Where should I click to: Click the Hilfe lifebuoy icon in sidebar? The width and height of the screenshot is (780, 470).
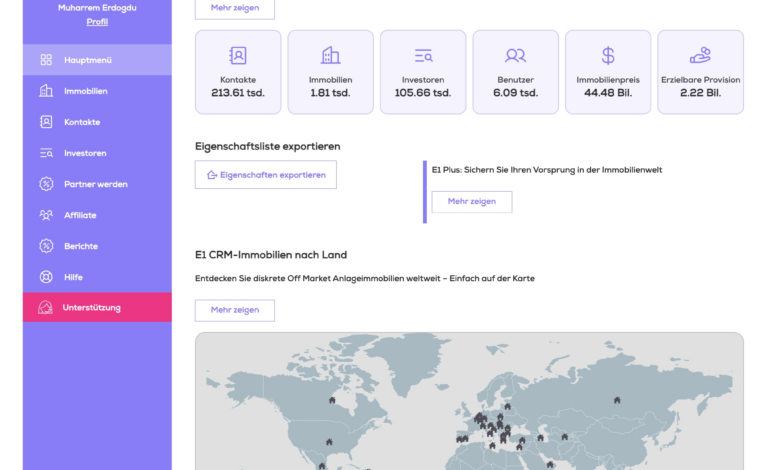[46, 277]
